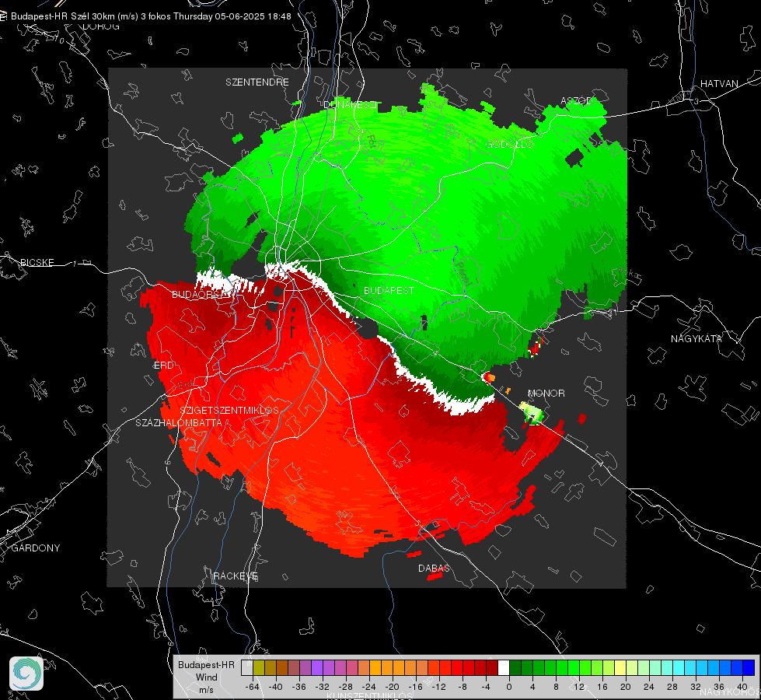Select the NAGYKATA label
The image size is (761, 700).
[696, 338]
